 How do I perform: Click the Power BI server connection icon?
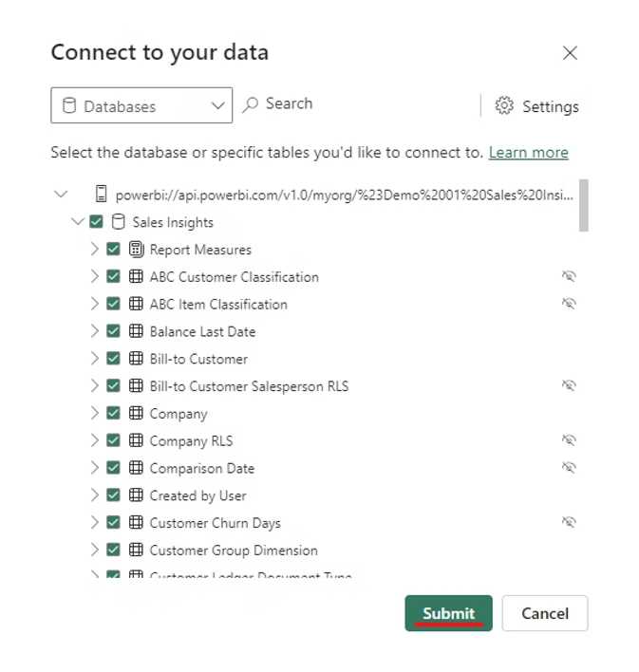click(x=101, y=195)
